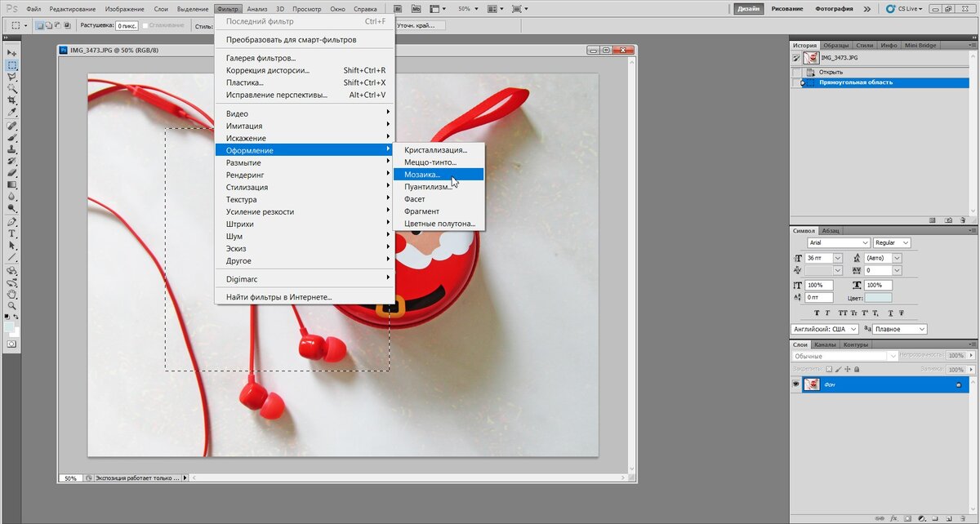Select the Path Selection tool

(x=12, y=245)
